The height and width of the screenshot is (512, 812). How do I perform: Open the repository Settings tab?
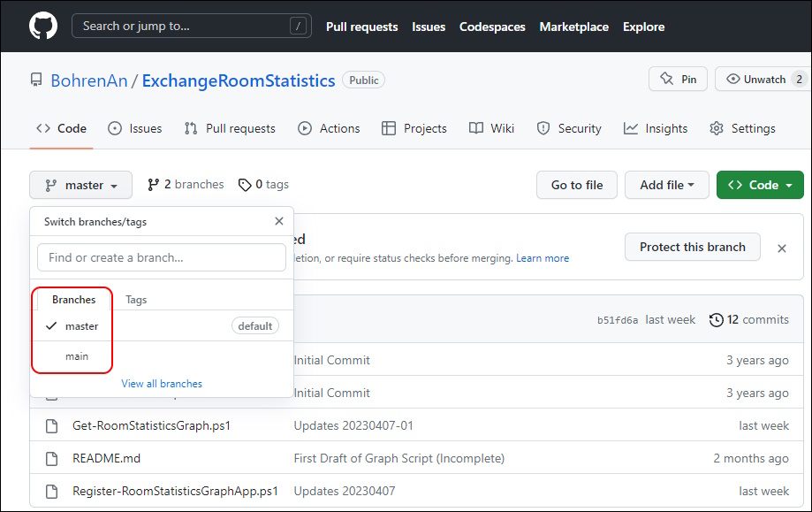(742, 128)
